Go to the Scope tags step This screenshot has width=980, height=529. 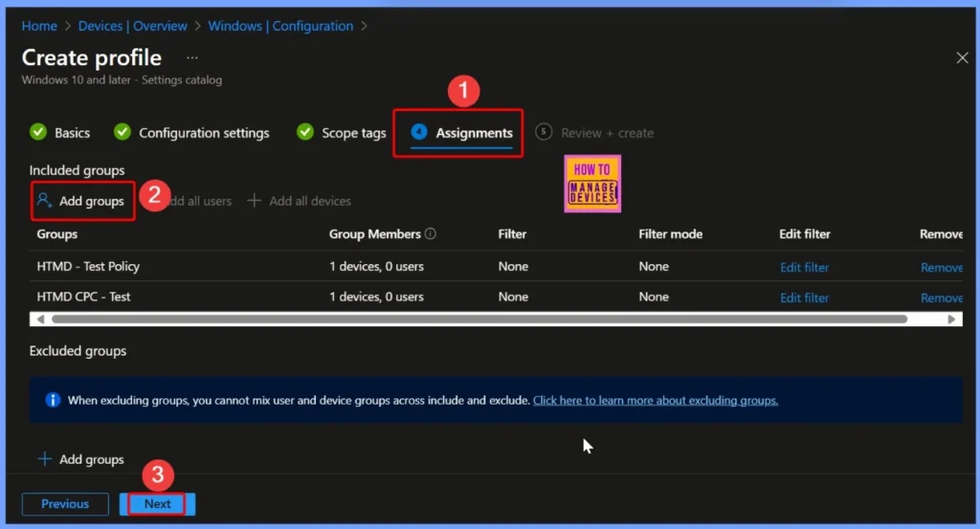tap(353, 133)
